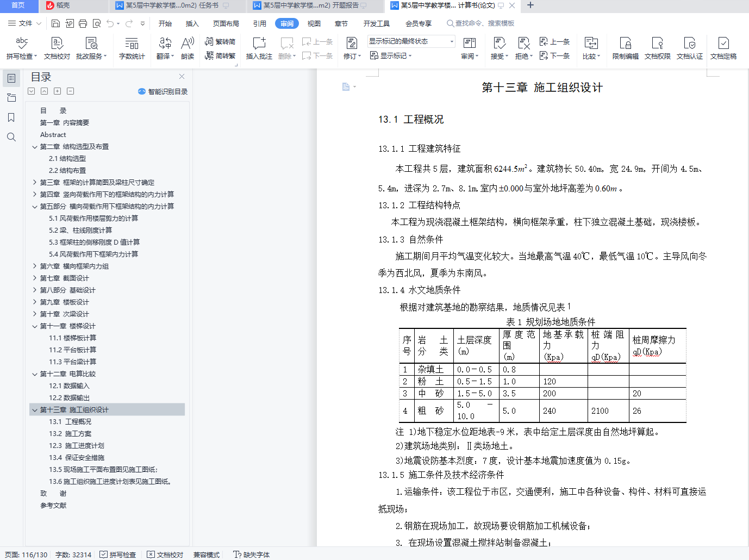
Task: Toggle document proofreading in the status bar
Action: (165, 555)
